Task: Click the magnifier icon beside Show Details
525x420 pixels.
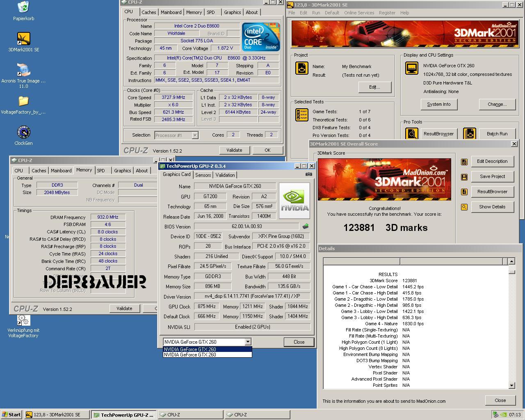Action: pyautogui.click(x=464, y=207)
